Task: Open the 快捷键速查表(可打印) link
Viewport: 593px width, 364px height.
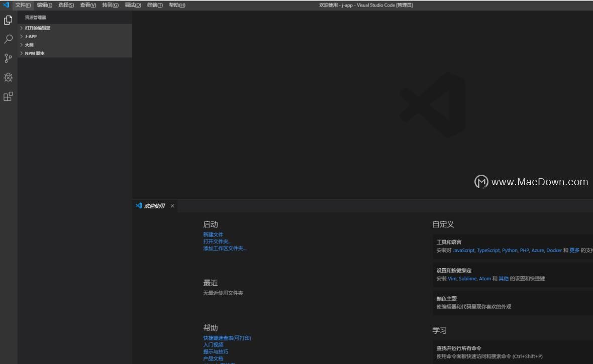Action: click(227, 338)
